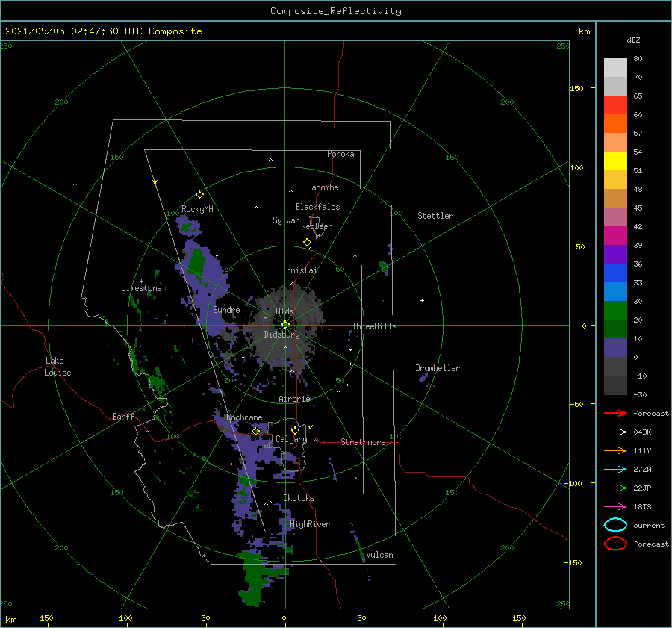Click the magenta 39-42 dBZ swatch

click(x=615, y=235)
